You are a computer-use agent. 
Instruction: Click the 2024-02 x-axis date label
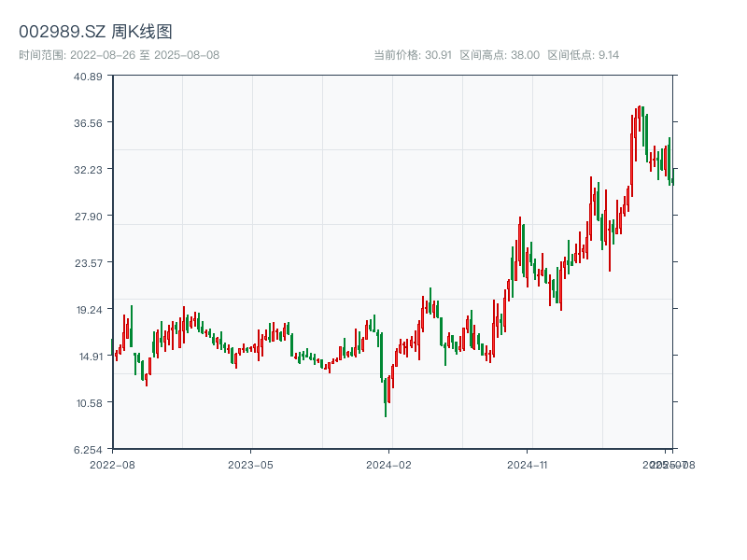[x=389, y=464]
